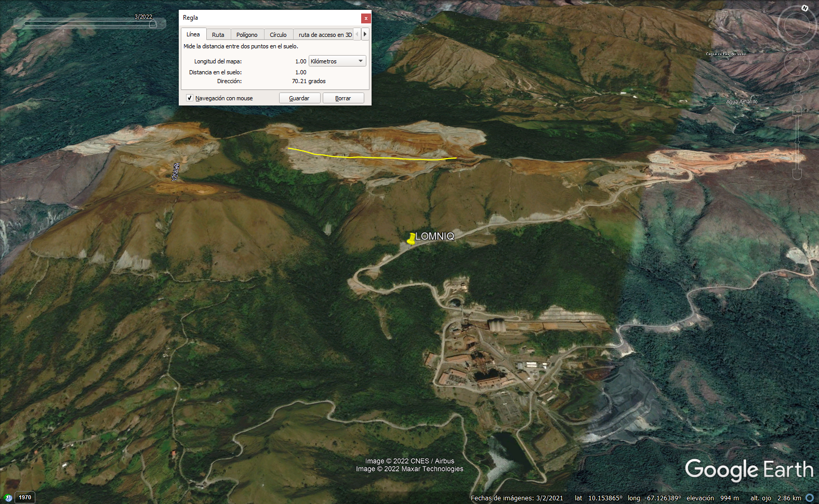819x504 pixels.
Task: Toggle Navegación con mouse checkbox
Action: click(x=190, y=98)
